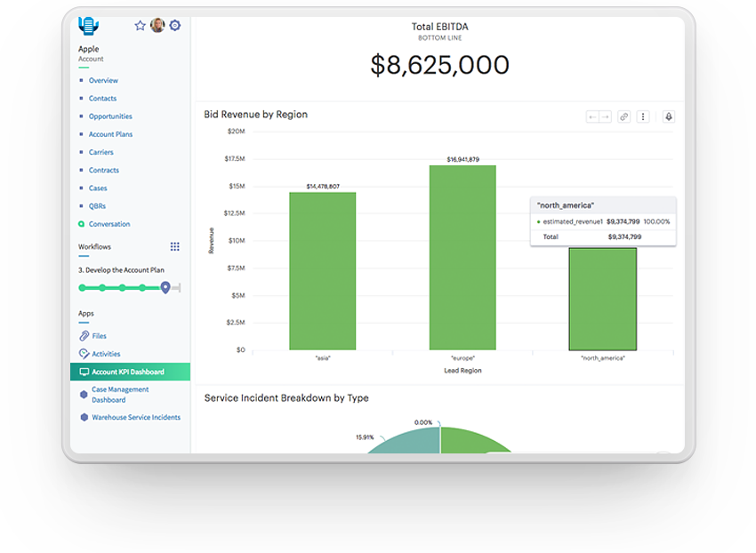Click the workflow progress location marker
This screenshot has width=756, height=553.
(165, 287)
